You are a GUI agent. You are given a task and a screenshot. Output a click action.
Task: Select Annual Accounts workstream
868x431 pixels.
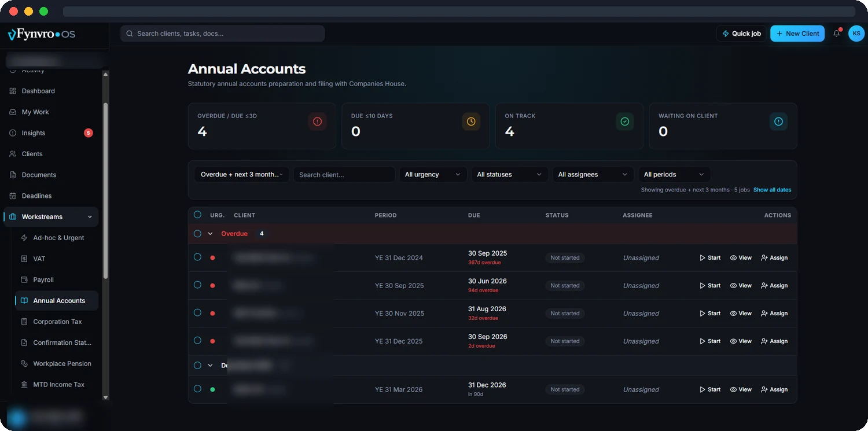pos(57,301)
